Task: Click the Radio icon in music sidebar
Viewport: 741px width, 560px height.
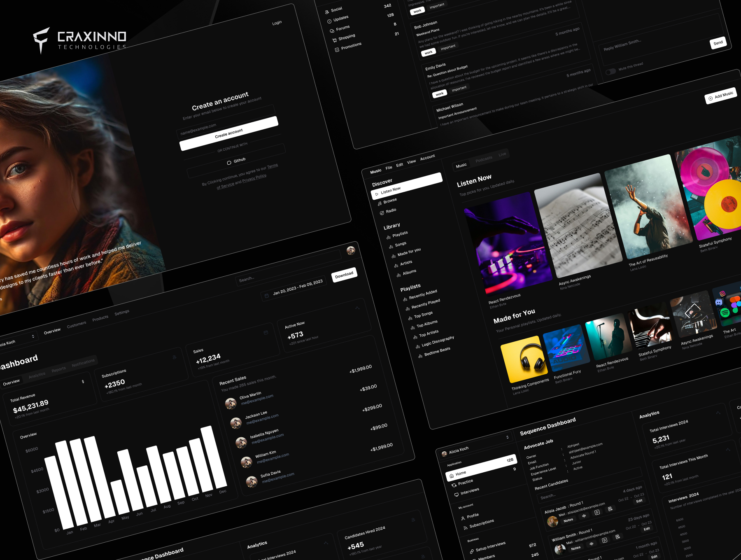Action: 382,213
